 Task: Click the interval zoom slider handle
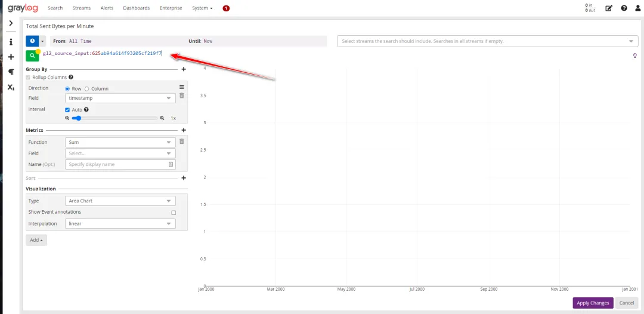78,118
